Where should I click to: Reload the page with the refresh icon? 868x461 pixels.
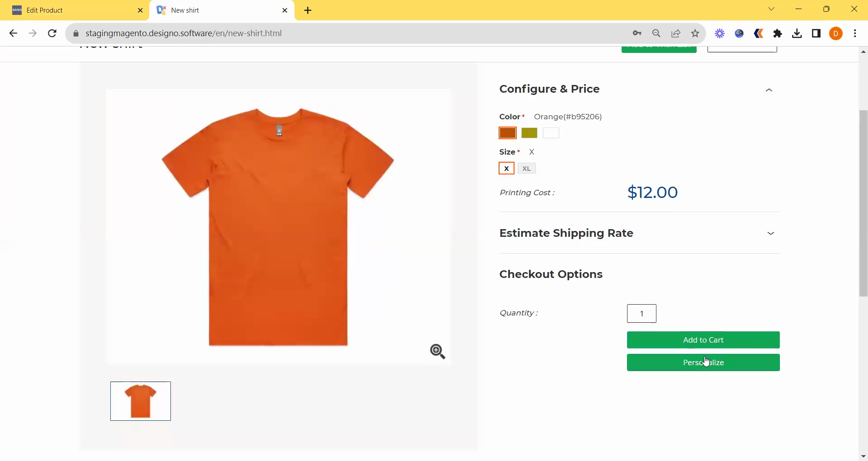coord(52,33)
